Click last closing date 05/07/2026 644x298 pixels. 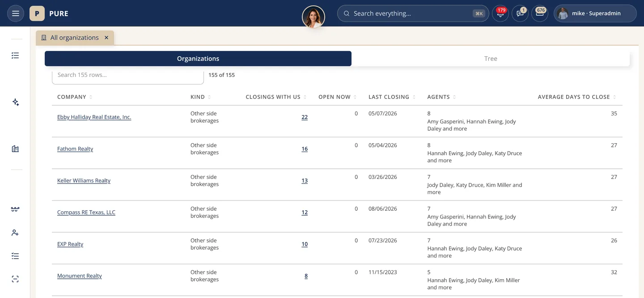[383, 114]
